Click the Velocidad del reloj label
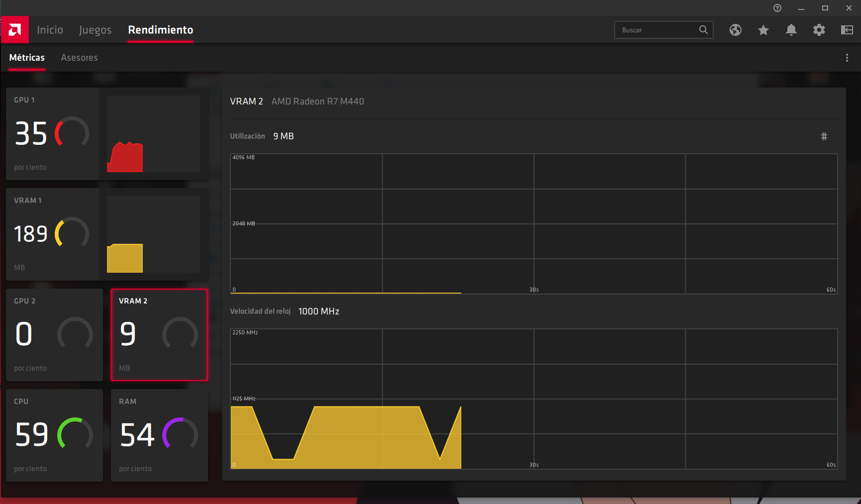 coord(260,311)
